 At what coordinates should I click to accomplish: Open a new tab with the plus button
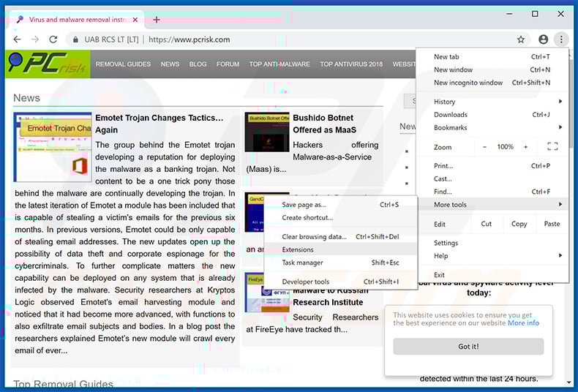(x=157, y=20)
